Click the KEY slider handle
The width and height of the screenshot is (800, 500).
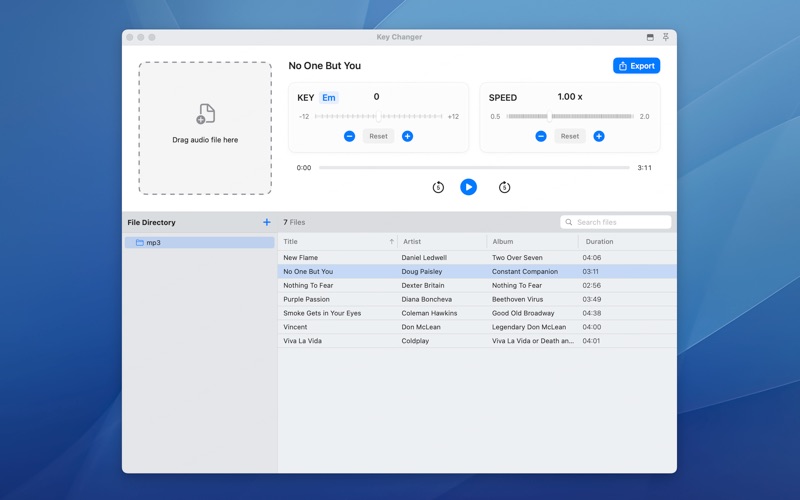click(x=379, y=116)
